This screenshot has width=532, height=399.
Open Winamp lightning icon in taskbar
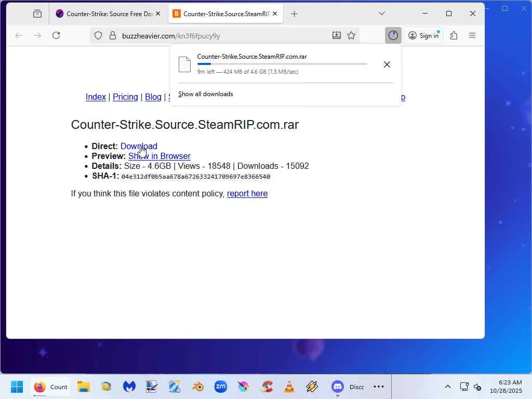click(312, 387)
